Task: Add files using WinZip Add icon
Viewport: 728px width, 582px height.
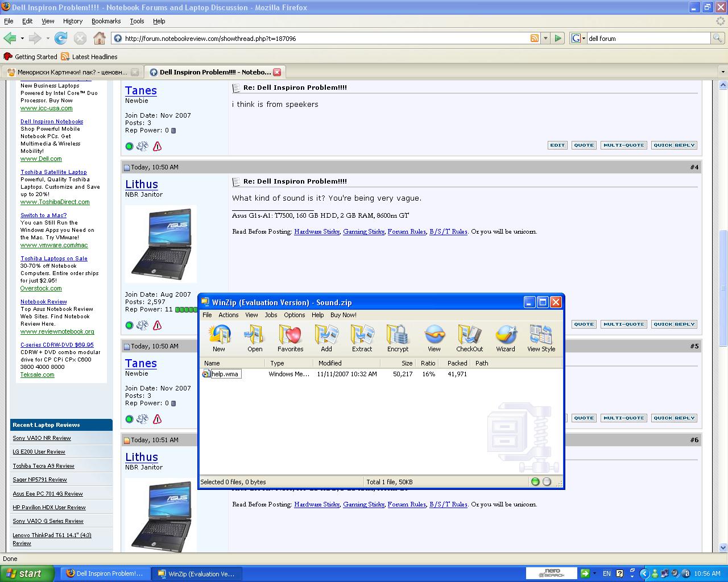Action: pyautogui.click(x=326, y=338)
